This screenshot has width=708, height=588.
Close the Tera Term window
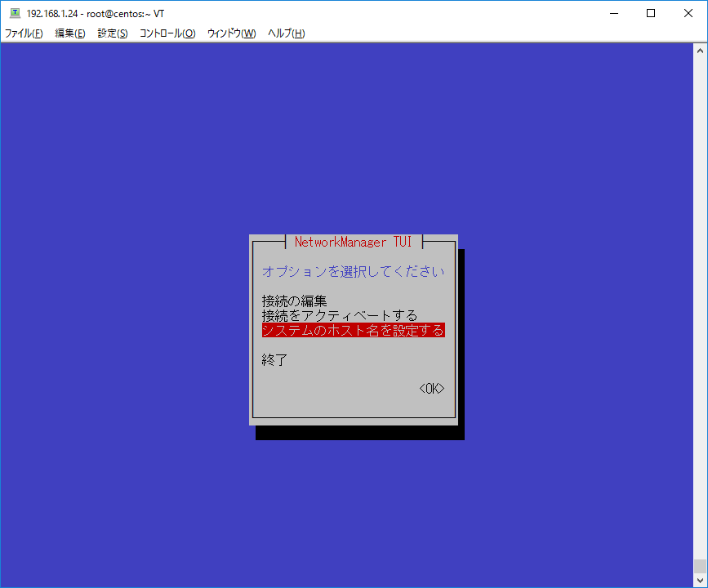click(x=688, y=14)
